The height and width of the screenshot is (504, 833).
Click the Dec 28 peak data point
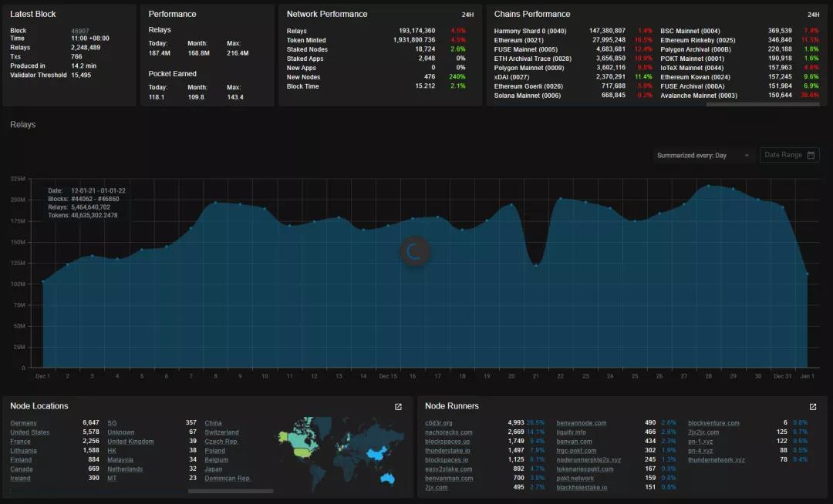(x=708, y=186)
